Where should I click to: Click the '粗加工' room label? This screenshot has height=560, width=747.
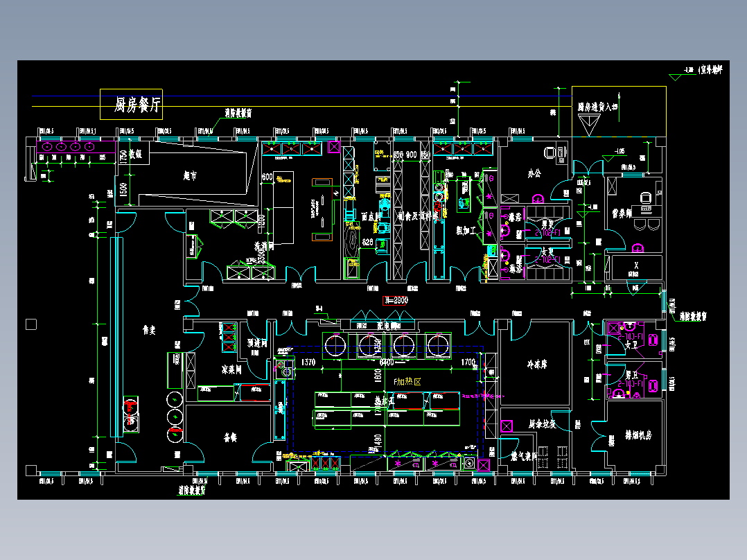pos(466,231)
